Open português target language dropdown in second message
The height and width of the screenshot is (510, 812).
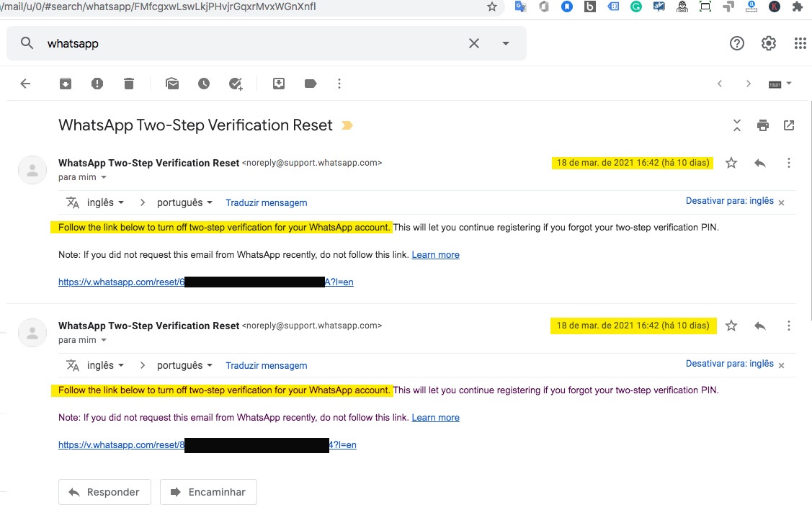[184, 365]
